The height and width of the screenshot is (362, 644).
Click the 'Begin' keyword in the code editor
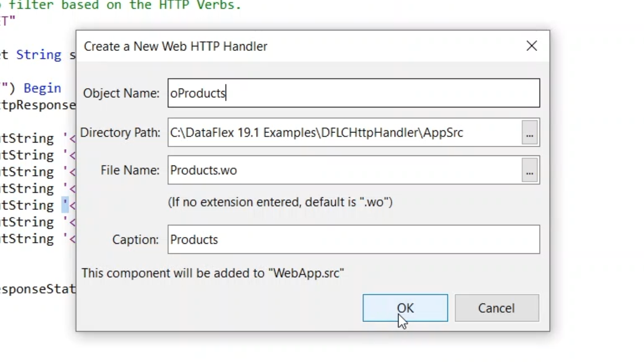42,88
